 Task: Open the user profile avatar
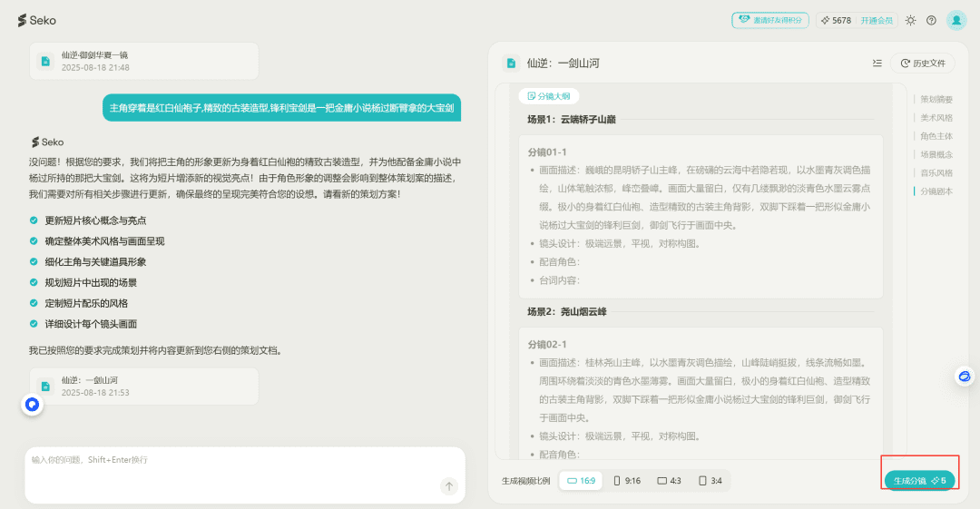click(956, 20)
